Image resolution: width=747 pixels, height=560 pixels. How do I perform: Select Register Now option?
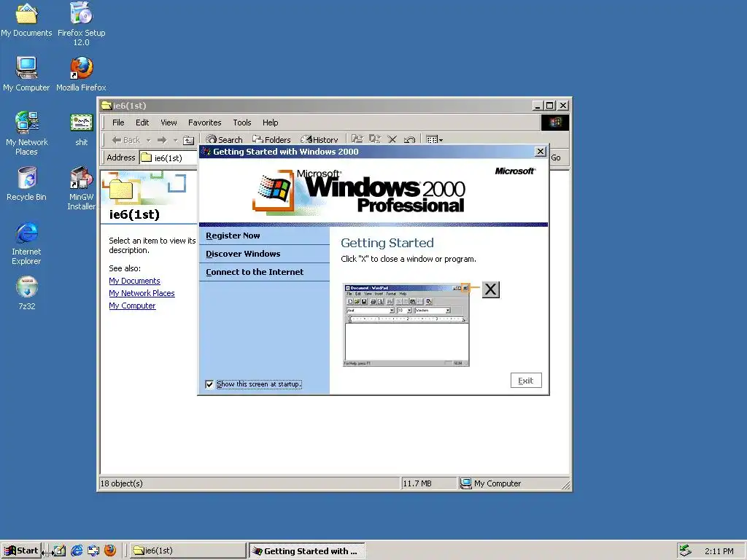(264, 236)
